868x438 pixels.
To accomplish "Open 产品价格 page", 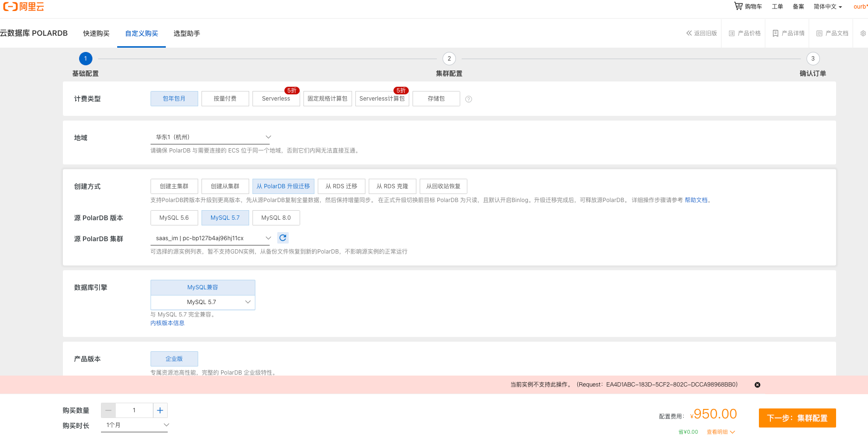I will 745,33.
